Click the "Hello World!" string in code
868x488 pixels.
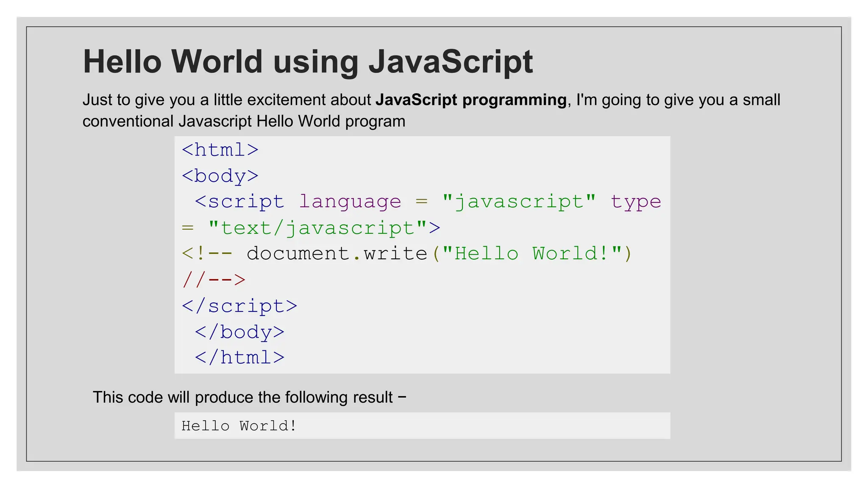pos(531,254)
